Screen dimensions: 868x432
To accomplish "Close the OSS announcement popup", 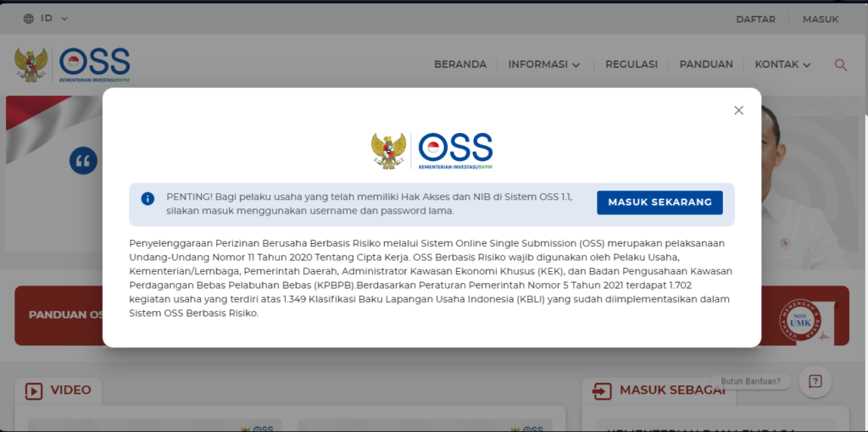I will point(738,110).
